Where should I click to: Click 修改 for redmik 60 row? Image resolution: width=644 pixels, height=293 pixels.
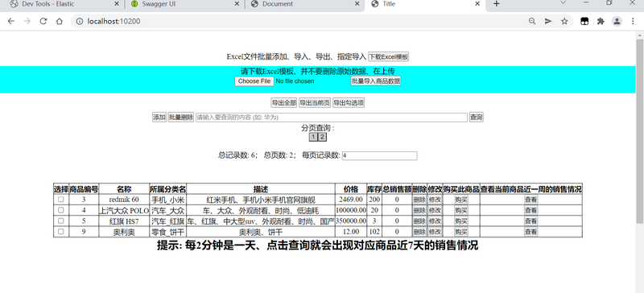435,200
